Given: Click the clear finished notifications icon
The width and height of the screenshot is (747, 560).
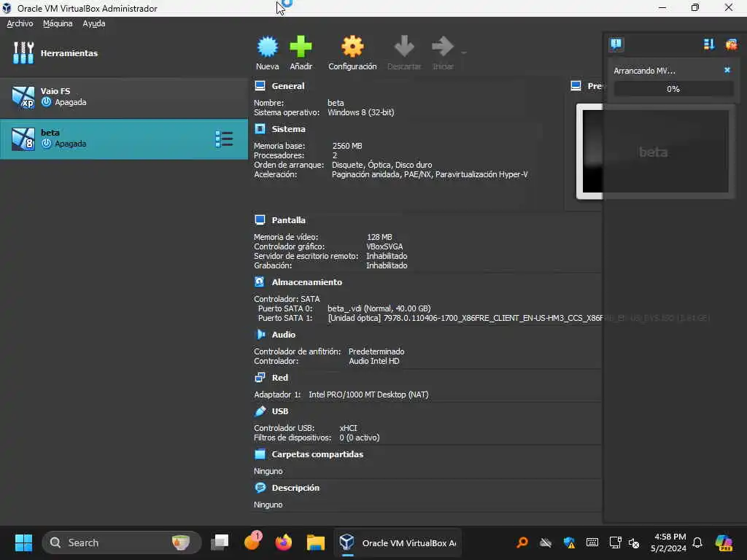Looking at the screenshot, I should pyautogui.click(x=731, y=44).
